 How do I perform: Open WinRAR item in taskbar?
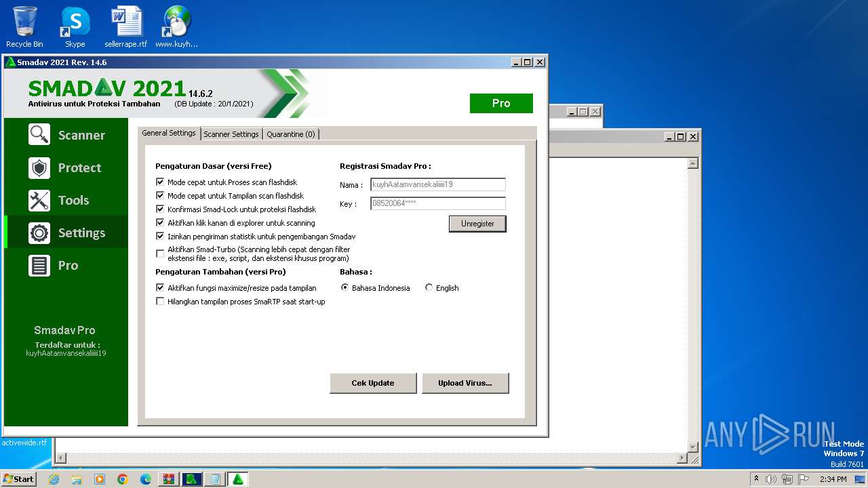coord(169,479)
